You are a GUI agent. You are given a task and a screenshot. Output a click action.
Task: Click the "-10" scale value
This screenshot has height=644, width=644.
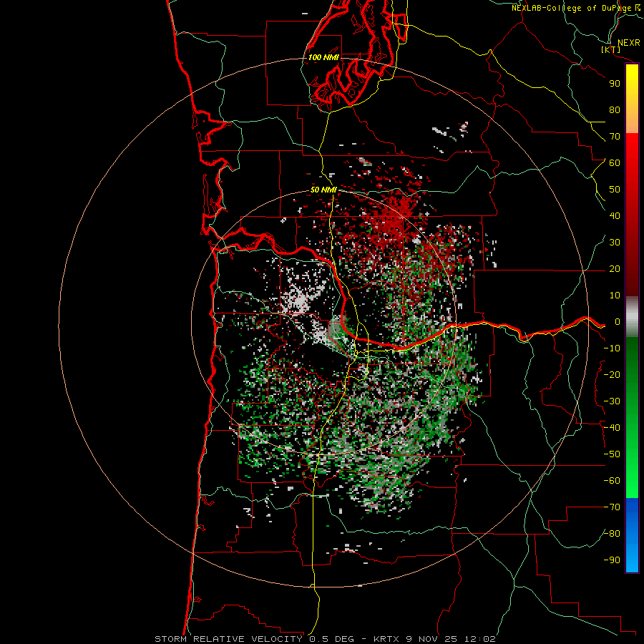(x=612, y=348)
